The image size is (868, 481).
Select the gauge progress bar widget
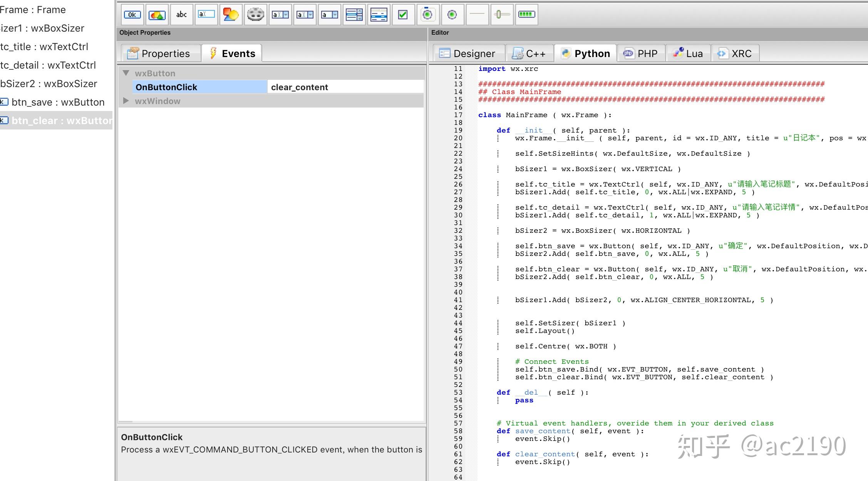click(x=526, y=15)
